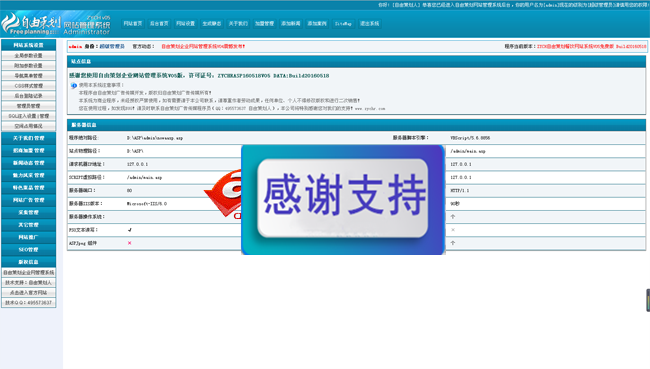This screenshot has width=650, height=369.
Task: Click the 程序绝对路径 row label
Action: click(x=84, y=138)
